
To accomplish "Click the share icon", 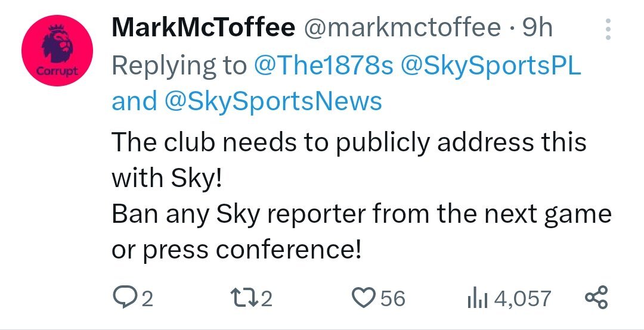I will point(596,298).
